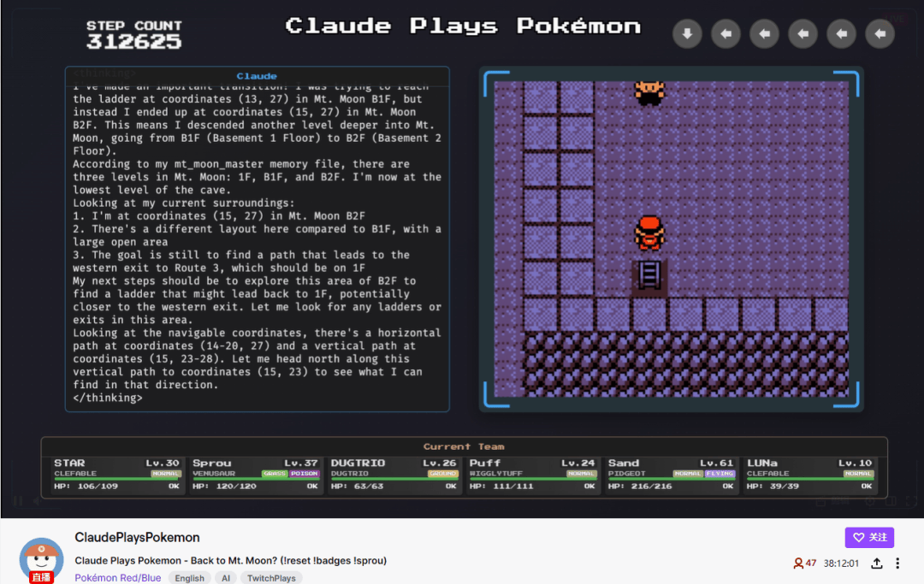The width and height of the screenshot is (924, 584).
Task: Open the three-dot more options menu
Action: coord(897,563)
